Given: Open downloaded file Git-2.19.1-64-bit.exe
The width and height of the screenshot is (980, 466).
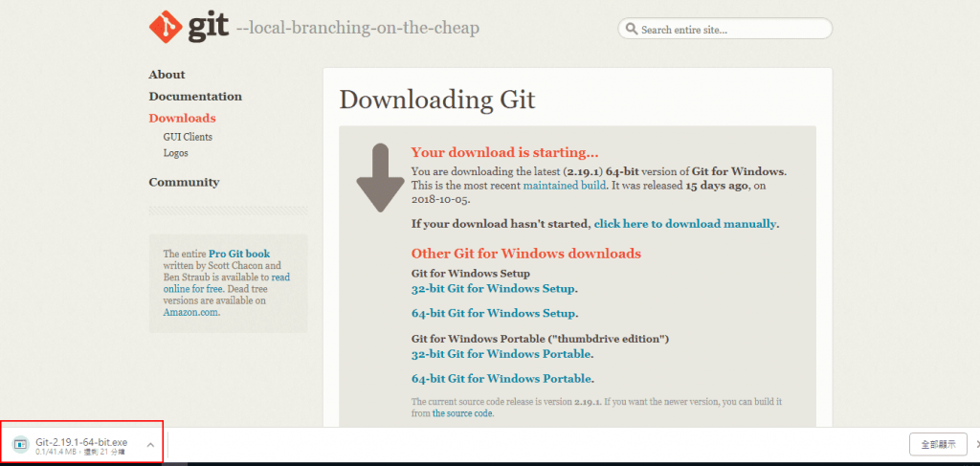Looking at the screenshot, I should 81,442.
